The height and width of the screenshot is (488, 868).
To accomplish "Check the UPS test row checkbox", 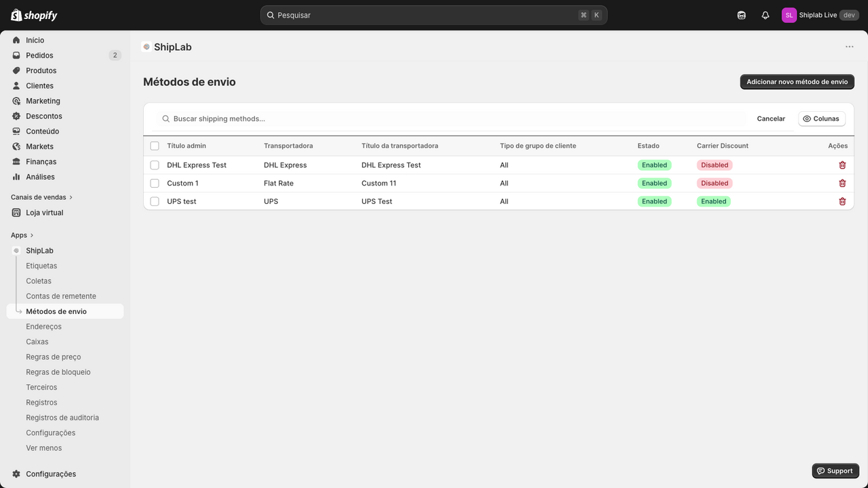I will (155, 201).
